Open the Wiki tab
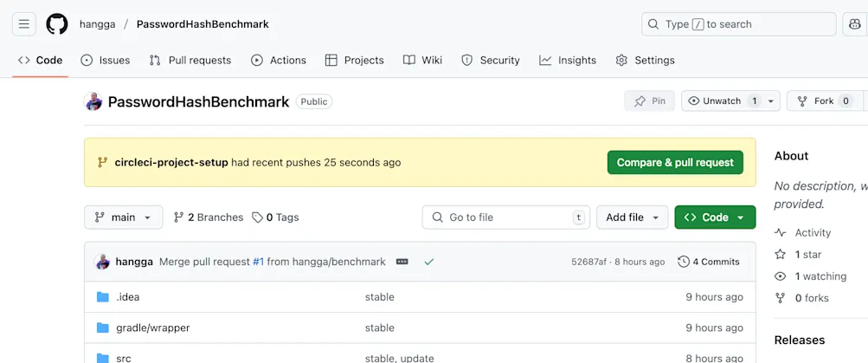The image size is (868, 363). click(422, 61)
